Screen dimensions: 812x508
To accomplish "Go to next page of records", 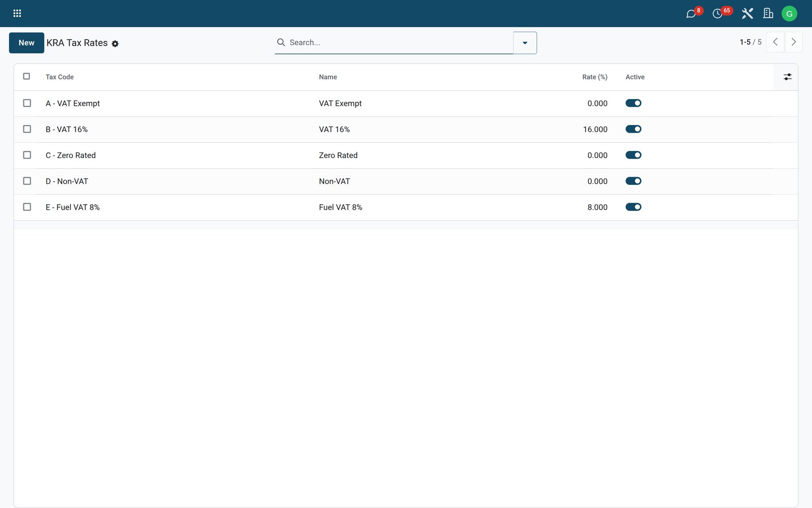I will tap(794, 42).
